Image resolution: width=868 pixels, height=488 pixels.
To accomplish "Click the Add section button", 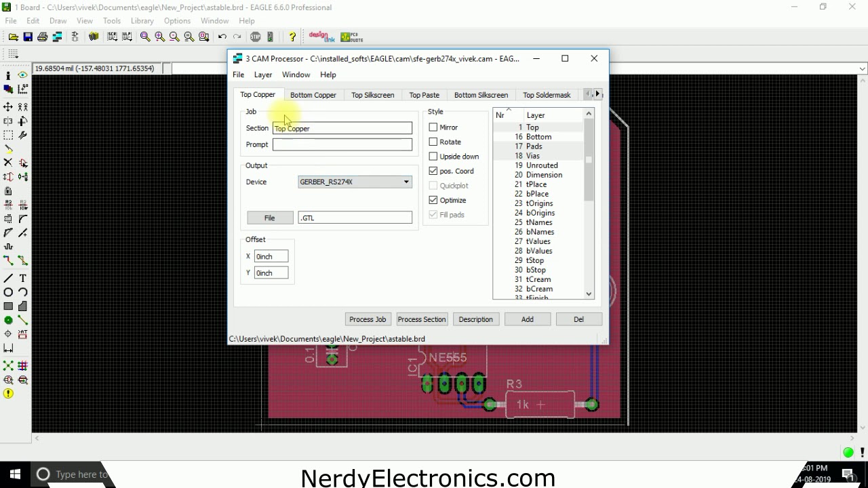I will [528, 319].
